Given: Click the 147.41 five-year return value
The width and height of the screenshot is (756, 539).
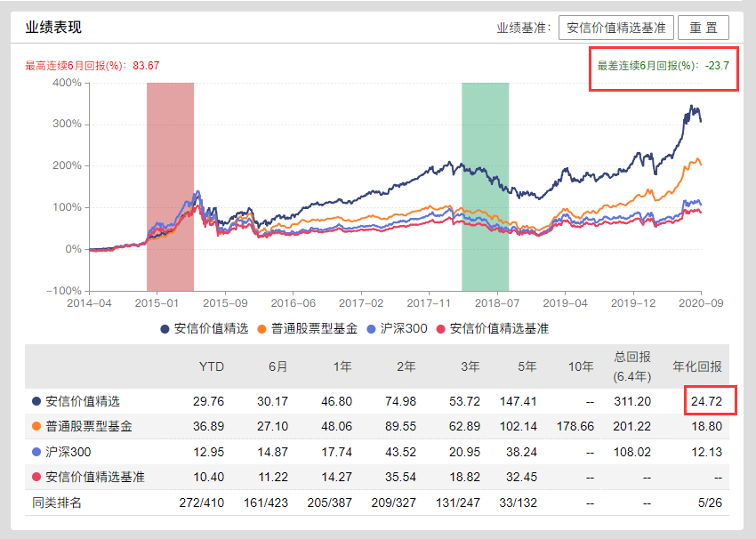Looking at the screenshot, I should coord(519,401).
